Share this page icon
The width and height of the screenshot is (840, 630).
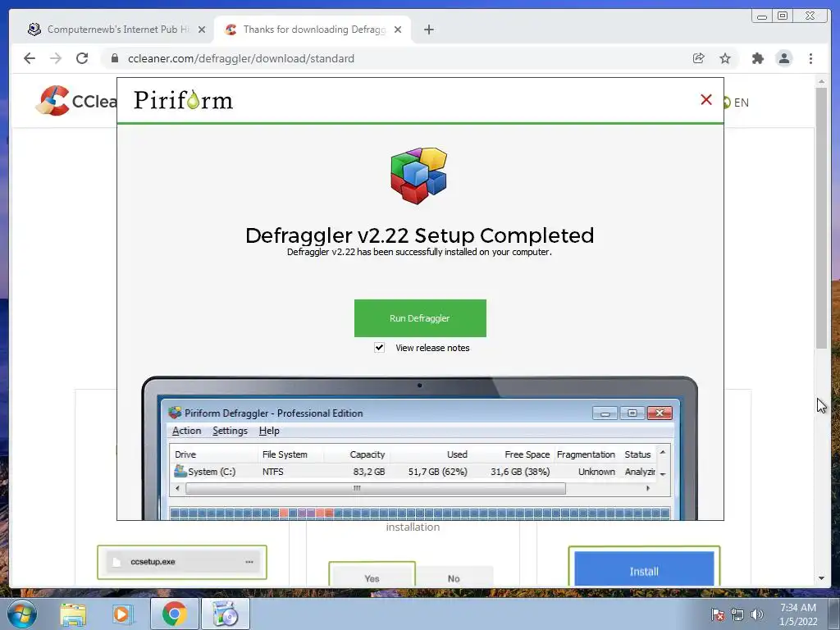[x=699, y=58]
